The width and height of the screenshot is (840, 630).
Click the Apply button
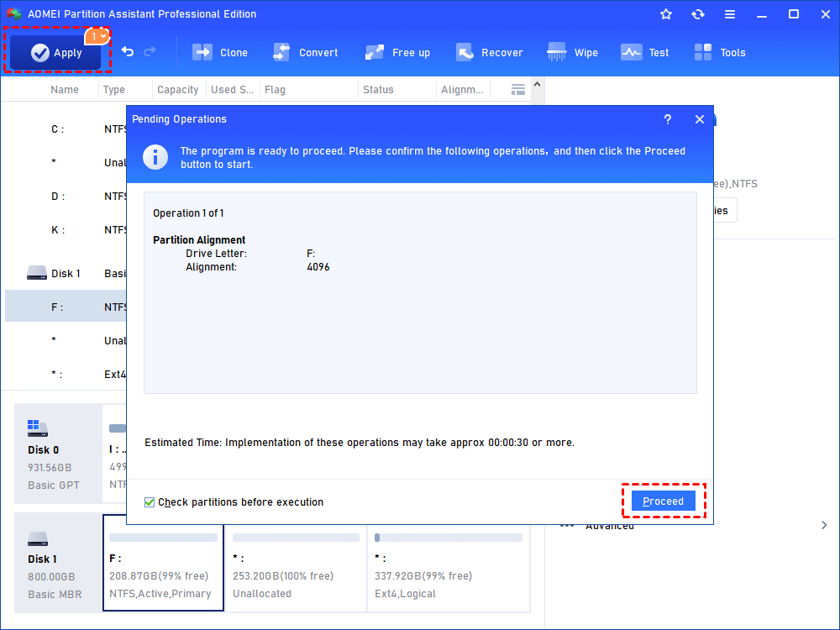[x=57, y=53]
